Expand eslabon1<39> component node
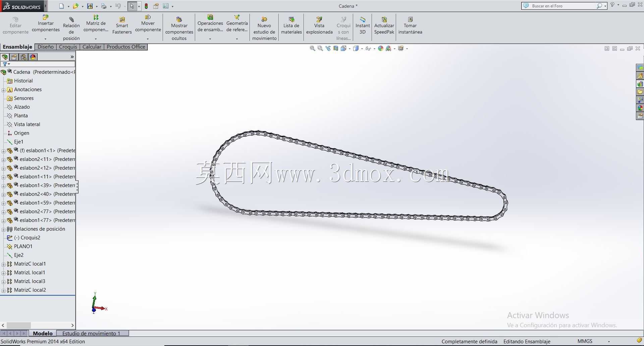The width and height of the screenshot is (644, 346). [x=3, y=186]
